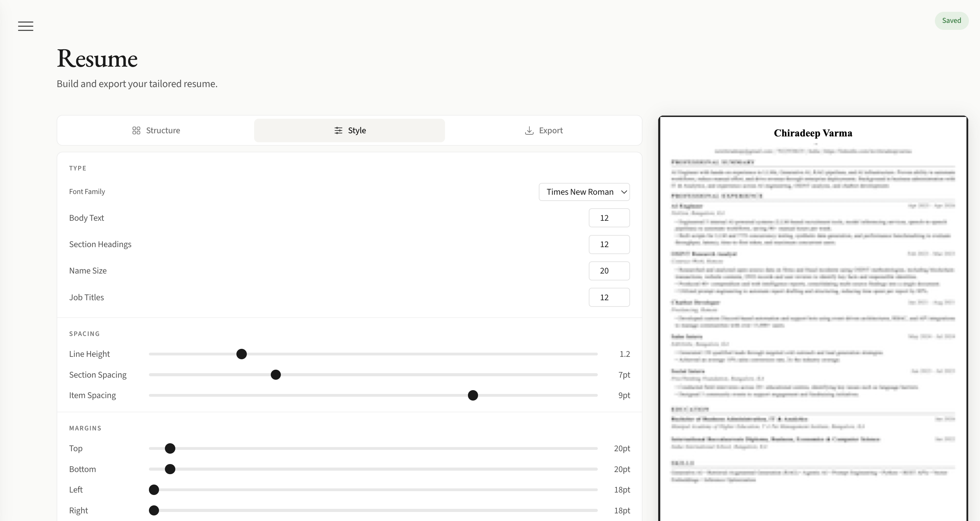
Task: Click the Name Size input box
Action: 609,271
